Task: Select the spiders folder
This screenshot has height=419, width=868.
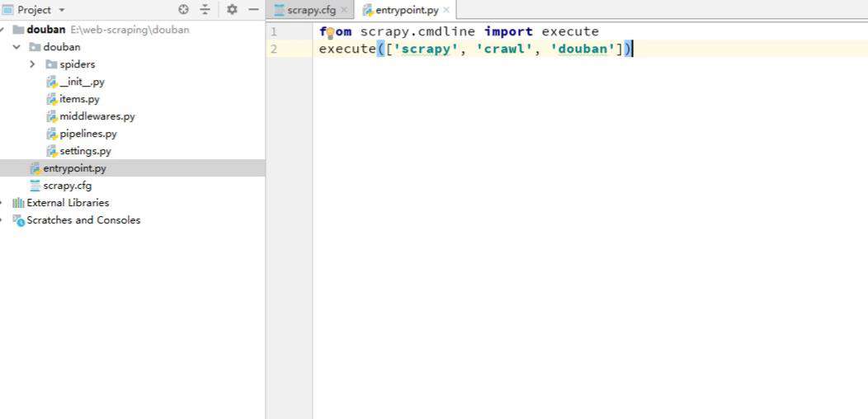Action: click(x=77, y=65)
